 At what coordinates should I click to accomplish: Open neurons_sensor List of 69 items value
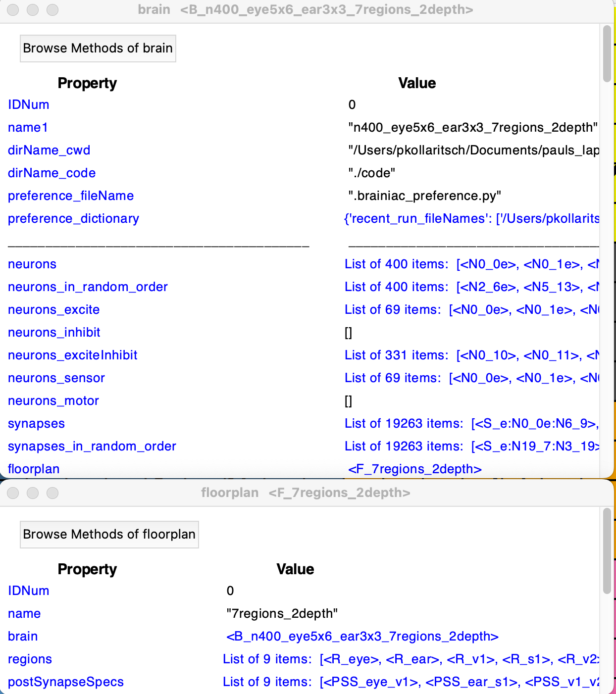[x=471, y=378]
